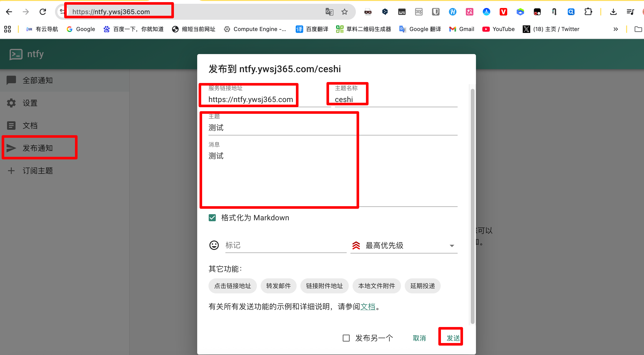Go back with the browser back arrow
The image size is (644, 355).
click(9, 12)
